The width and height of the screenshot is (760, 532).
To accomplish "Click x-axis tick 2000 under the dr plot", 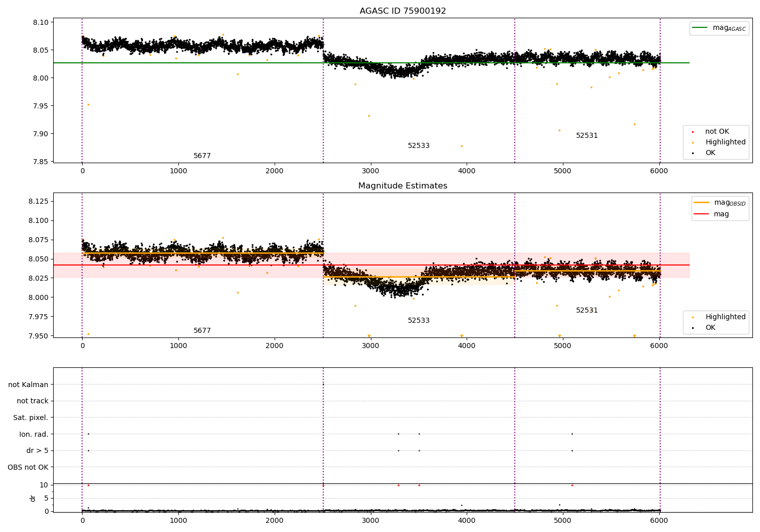I will pyautogui.click(x=275, y=520).
